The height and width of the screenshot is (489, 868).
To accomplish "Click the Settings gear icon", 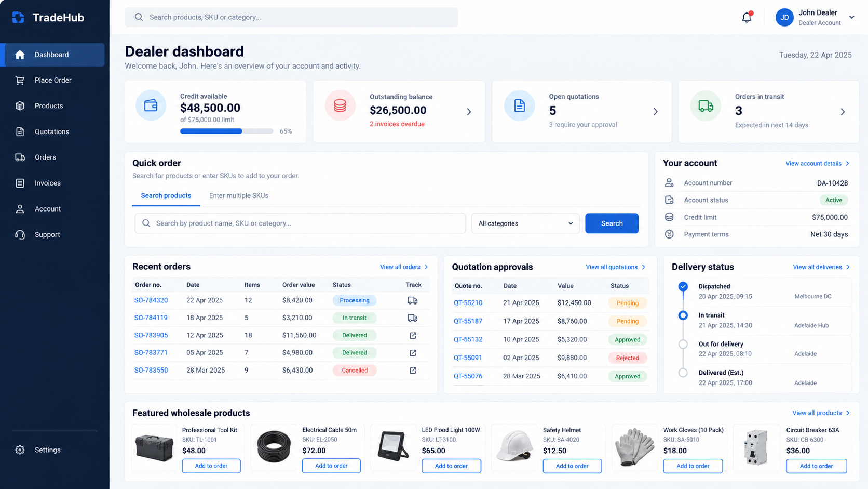I will point(20,450).
